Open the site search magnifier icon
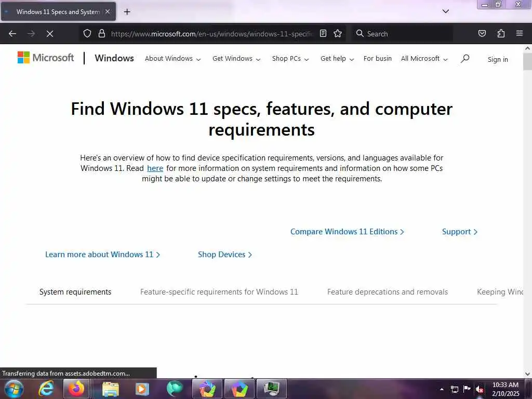Image resolution: width=532 pixels, height=399 pixels. [465, 59]
